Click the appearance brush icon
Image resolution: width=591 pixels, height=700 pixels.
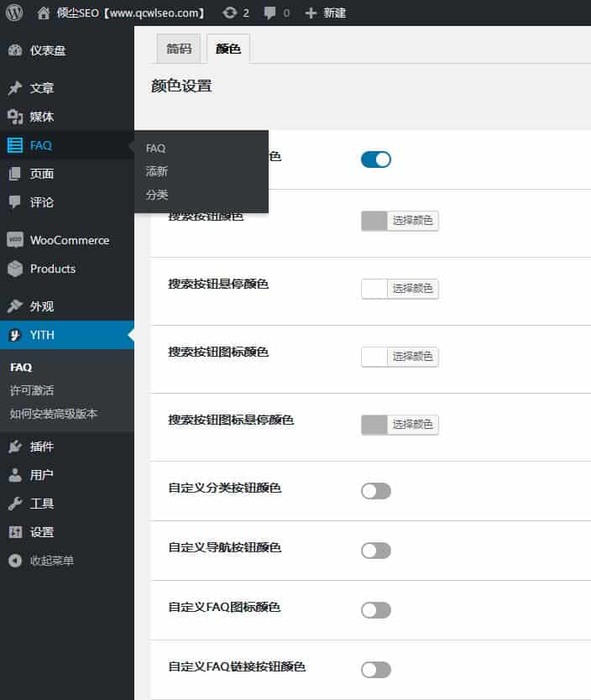pyautogui.click(x=15, y=306)
